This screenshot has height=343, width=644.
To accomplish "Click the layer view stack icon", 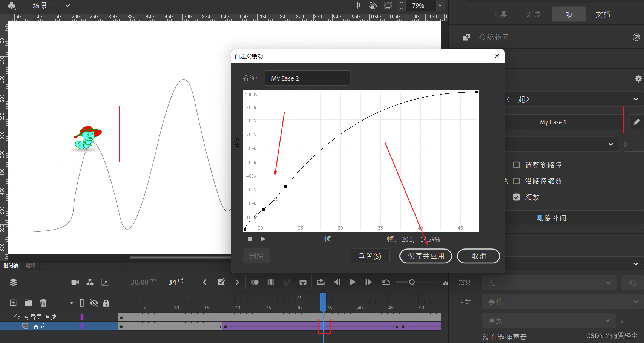I will (13, 282).
